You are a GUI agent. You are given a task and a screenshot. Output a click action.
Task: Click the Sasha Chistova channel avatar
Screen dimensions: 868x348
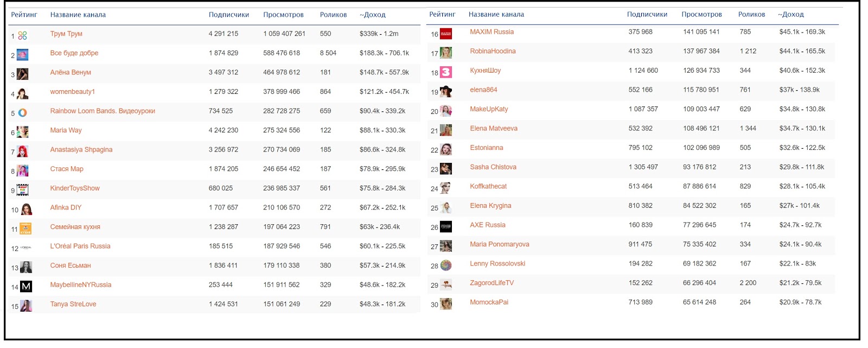445,169
